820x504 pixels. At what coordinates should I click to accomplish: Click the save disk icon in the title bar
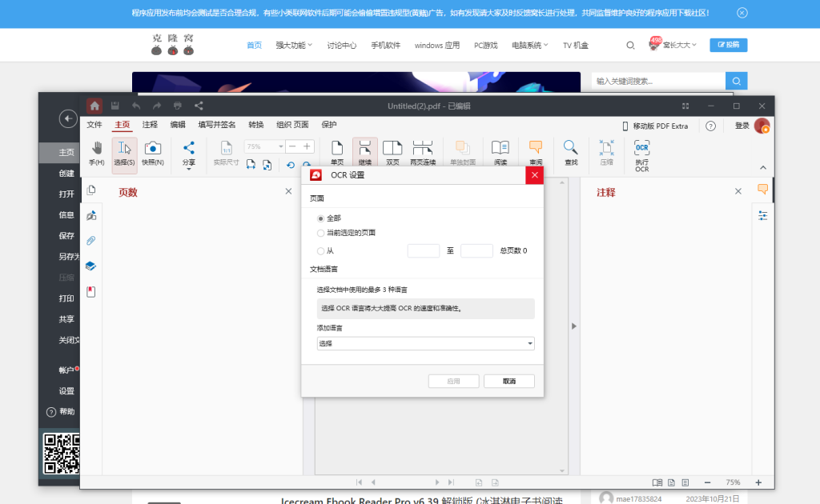[x=115, y=106]
